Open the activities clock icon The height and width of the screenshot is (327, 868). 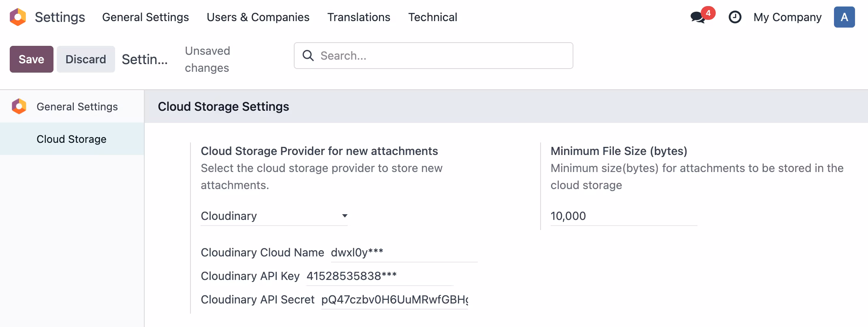735,17
